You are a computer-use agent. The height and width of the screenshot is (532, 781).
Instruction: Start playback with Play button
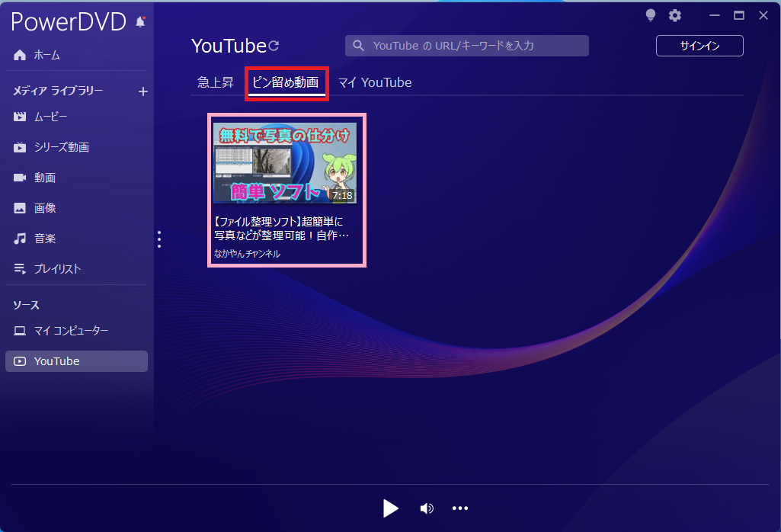[x=390, y=508]
